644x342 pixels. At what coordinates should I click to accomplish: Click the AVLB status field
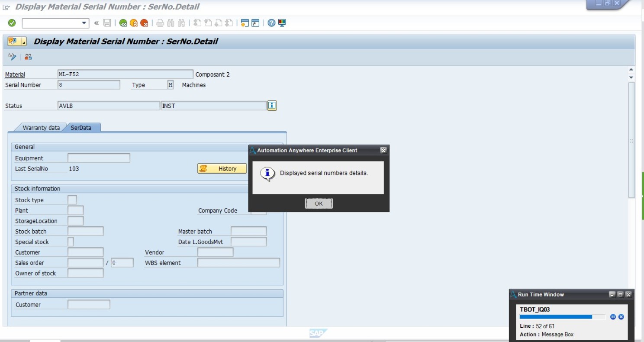[x=109, y=106]
